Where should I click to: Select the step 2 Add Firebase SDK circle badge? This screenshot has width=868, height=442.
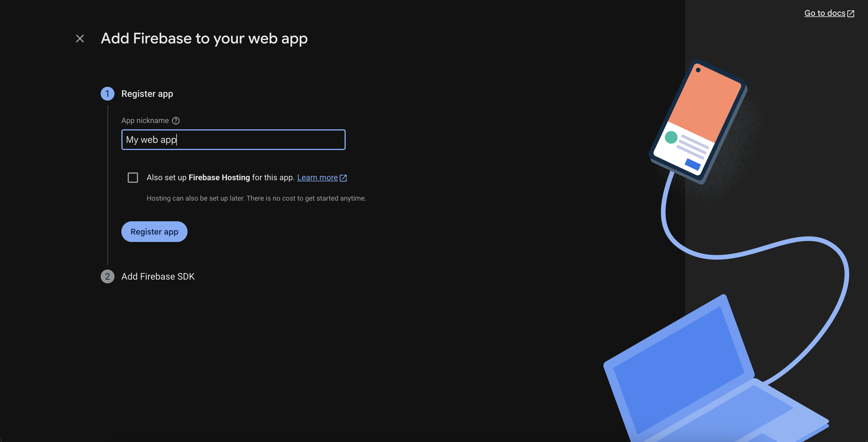pyautogui.click(x=108, y=276)
